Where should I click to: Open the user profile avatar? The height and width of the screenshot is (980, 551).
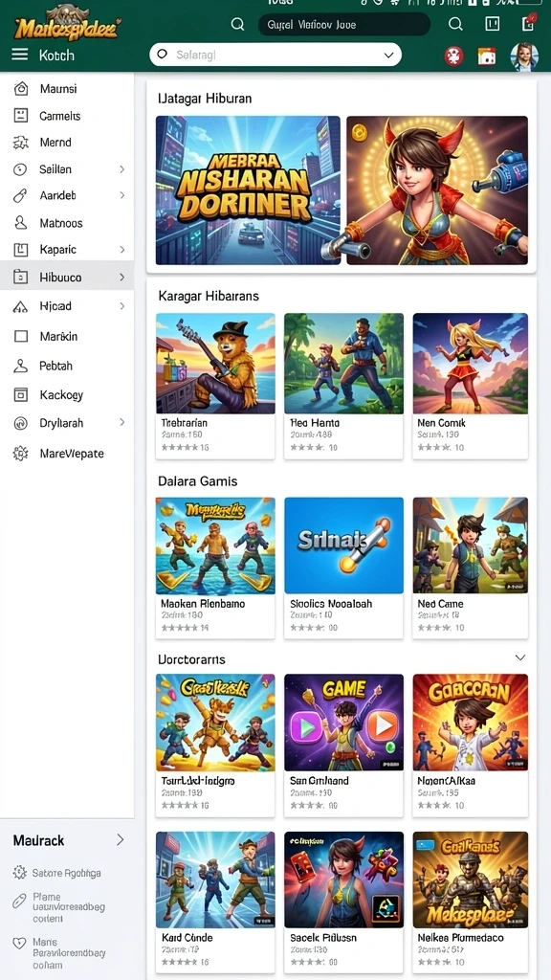point(523,56)
